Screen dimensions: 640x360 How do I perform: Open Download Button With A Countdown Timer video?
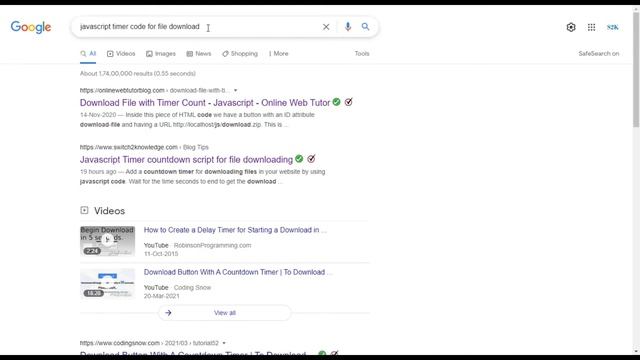pos(238,272)
